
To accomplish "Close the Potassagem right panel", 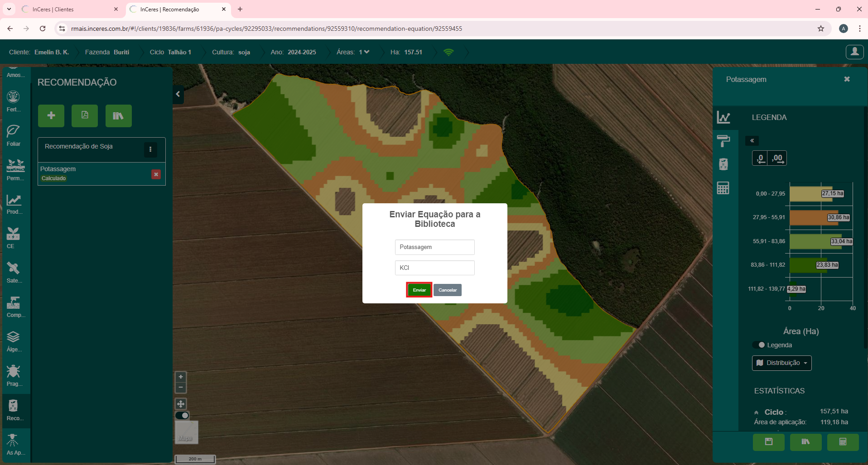I will 847,79.
